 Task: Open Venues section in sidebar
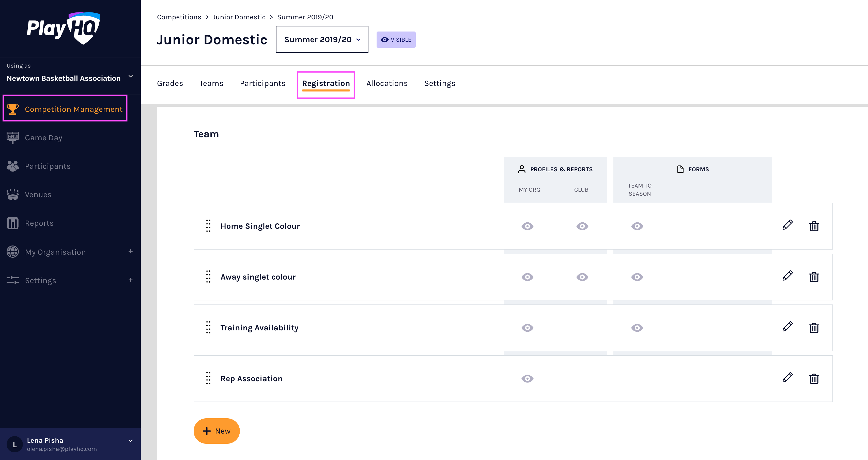tap(38, 195)
